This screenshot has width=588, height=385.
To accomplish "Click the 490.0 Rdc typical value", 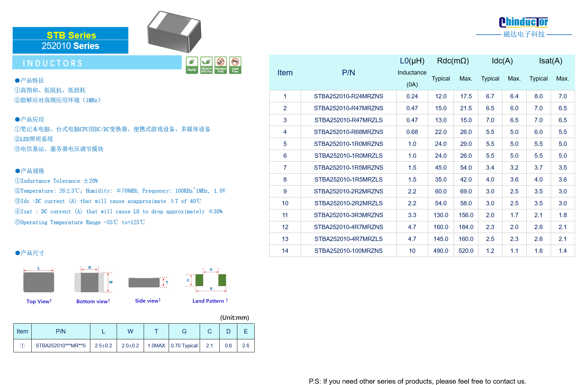I will pos(441,251).
